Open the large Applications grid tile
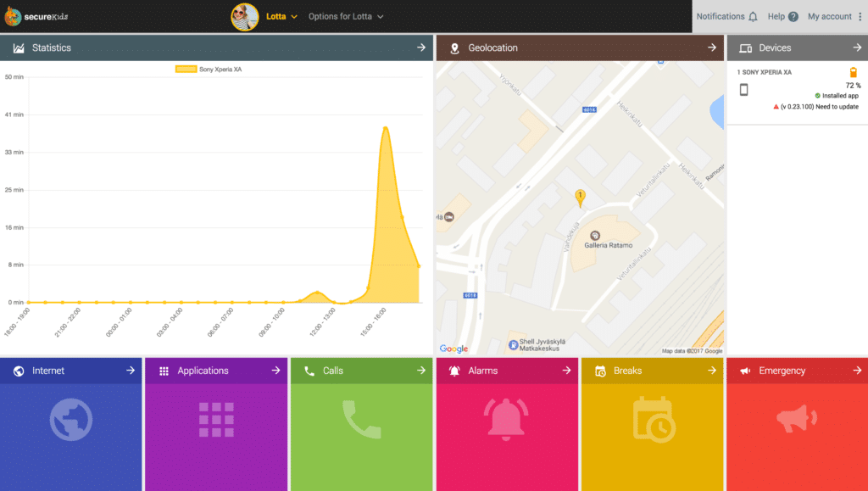 [x=216, y=420]
